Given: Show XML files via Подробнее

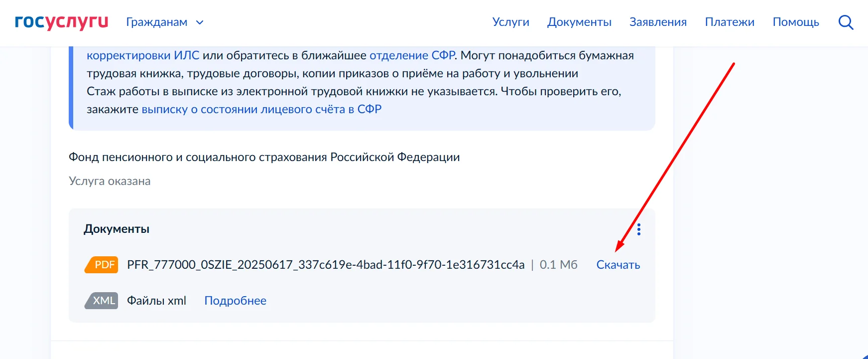Looking at the screenshot, I should (x=235, y=301).
